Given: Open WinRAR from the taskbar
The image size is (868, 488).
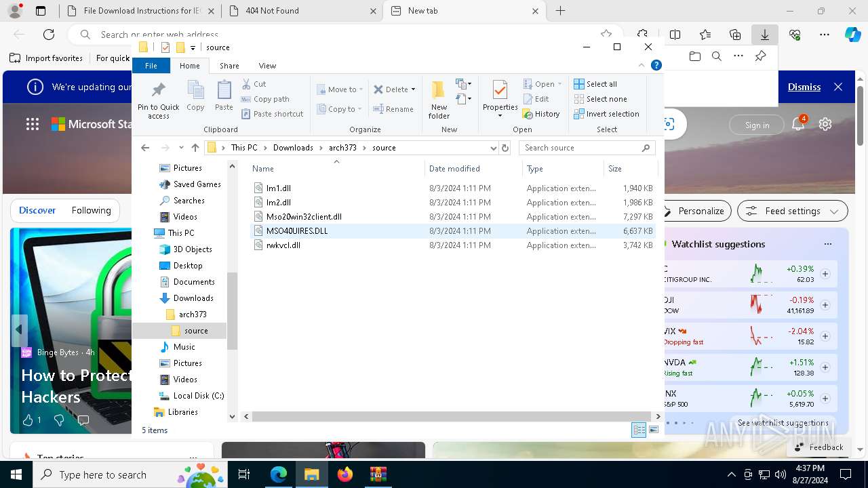Looking at the screenshot, I should coord(378,474).
